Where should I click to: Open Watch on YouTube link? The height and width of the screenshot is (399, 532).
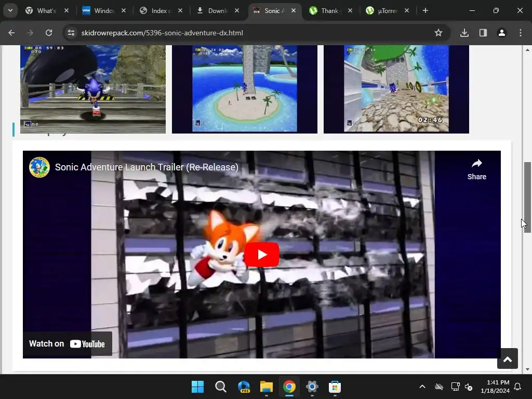pos(67,344)
